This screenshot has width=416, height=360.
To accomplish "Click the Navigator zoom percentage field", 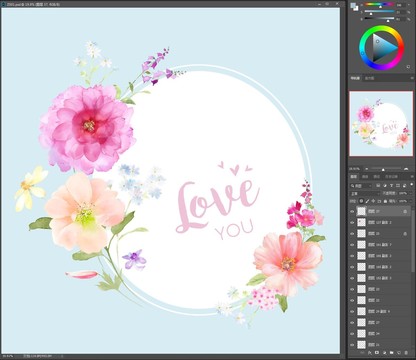I will click(x=354, y=169).
